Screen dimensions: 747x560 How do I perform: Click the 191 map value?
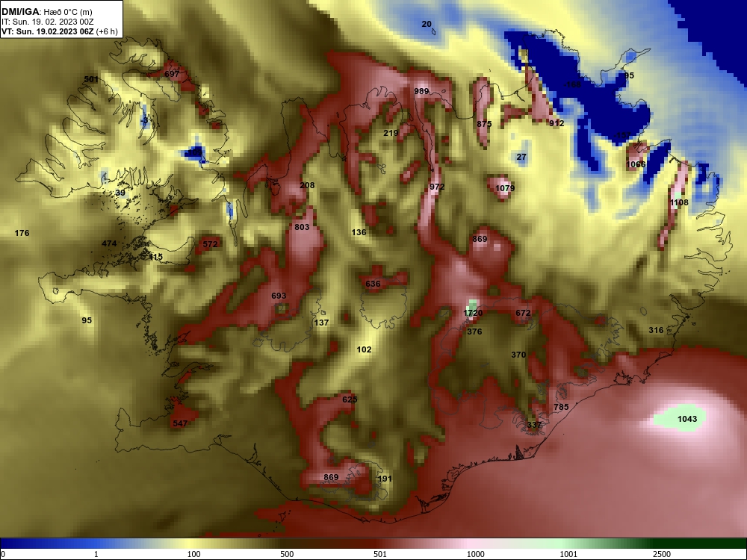coord(385,479)
